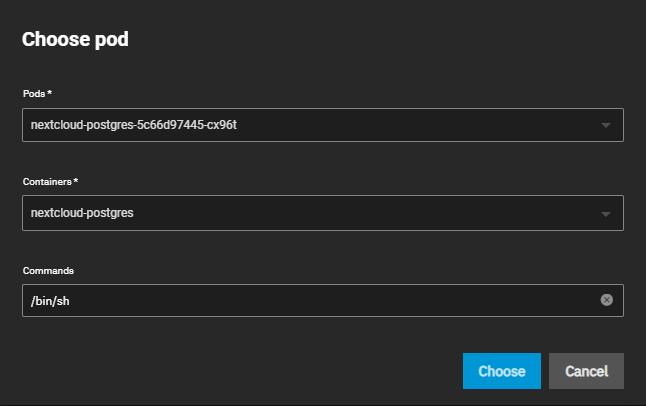Expand the Containers dropdown arrow

606,214
